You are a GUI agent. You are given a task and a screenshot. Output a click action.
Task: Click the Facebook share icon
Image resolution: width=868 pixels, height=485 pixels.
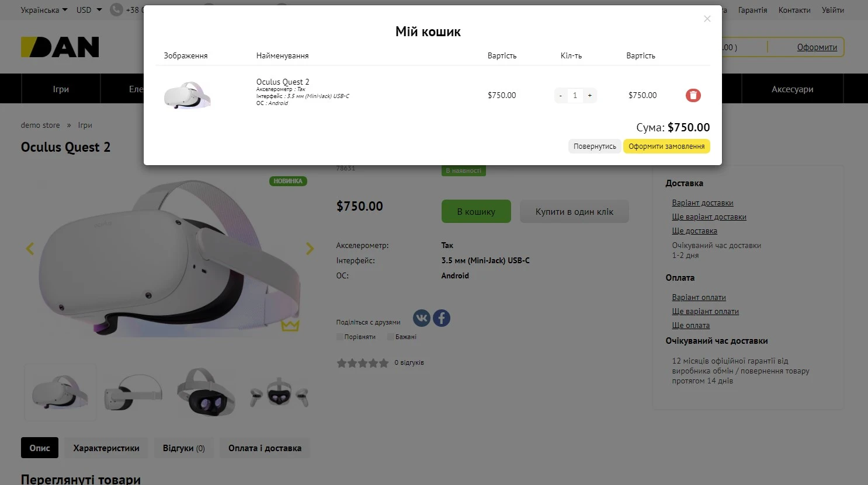coord(442,318)
